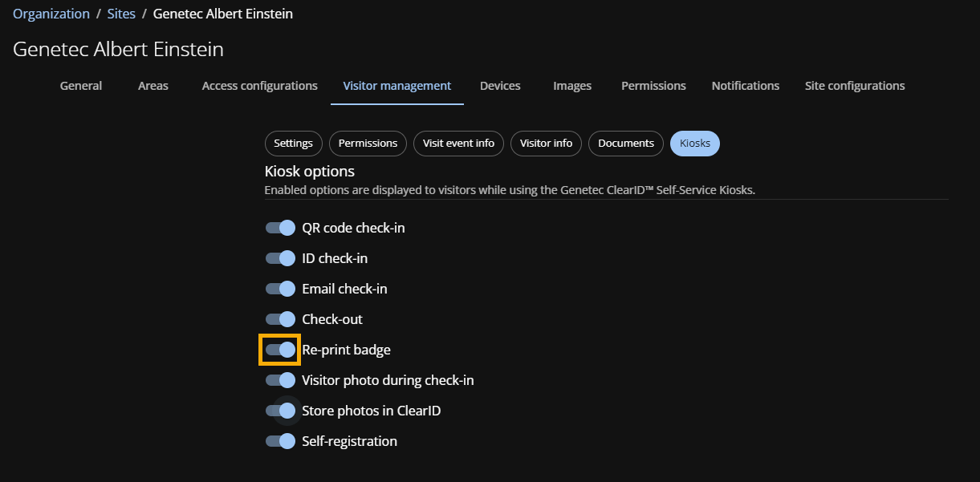The image size is (980, 482).
Task: Go to Access configurations tab
Action: pyautogui.click(x=259, y=86)
